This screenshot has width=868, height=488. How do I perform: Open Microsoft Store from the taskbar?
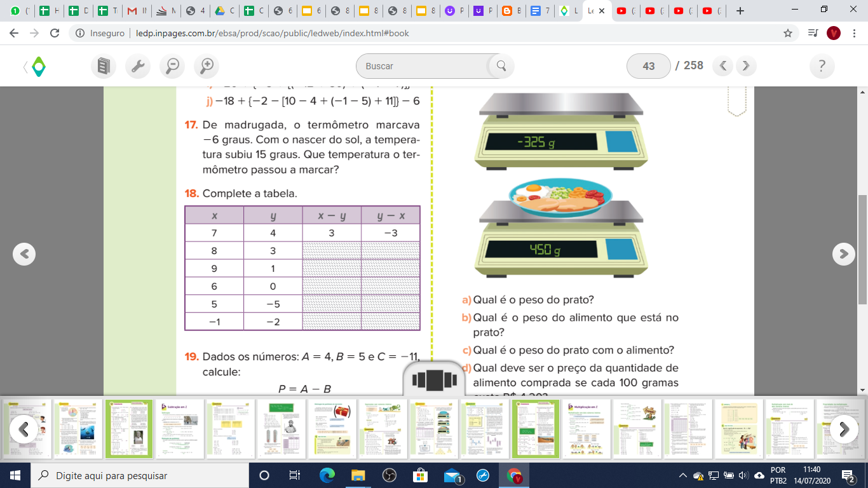click(420, 475)
